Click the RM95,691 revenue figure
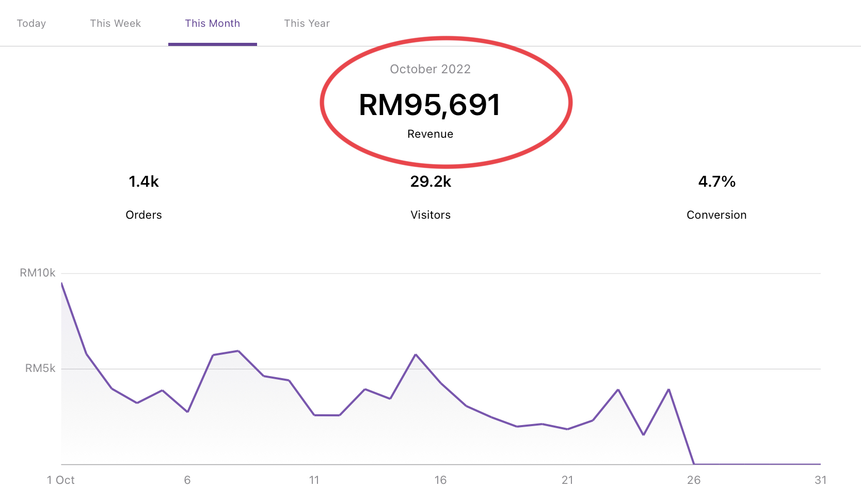Screen dimensions: 861x504 (x=429, y=105)
